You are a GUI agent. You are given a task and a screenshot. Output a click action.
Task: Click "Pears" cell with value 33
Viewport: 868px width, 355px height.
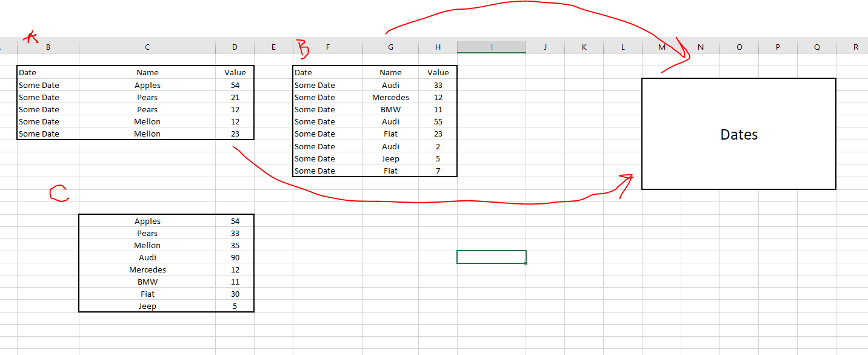click(147, 233)
